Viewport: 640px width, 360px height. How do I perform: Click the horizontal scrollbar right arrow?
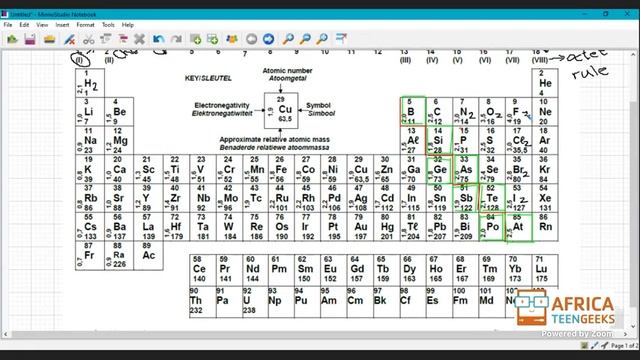click(625, 334)
